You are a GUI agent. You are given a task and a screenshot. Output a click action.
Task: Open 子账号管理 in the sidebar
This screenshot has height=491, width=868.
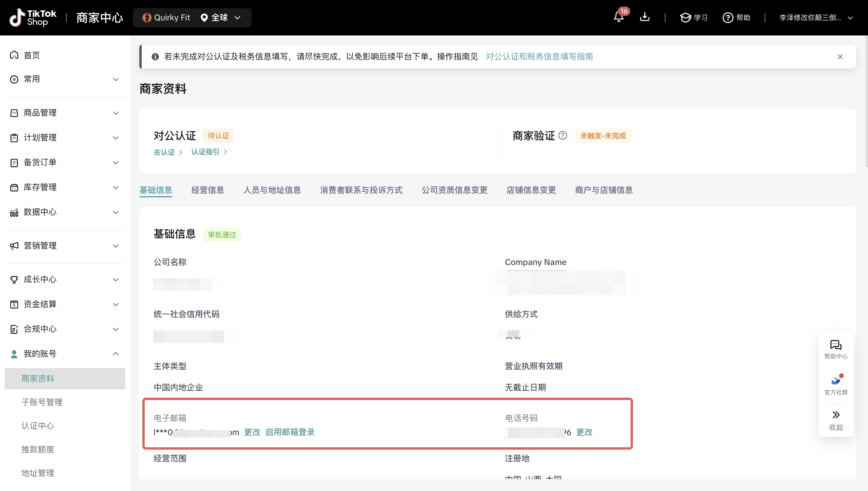[42, 402]
